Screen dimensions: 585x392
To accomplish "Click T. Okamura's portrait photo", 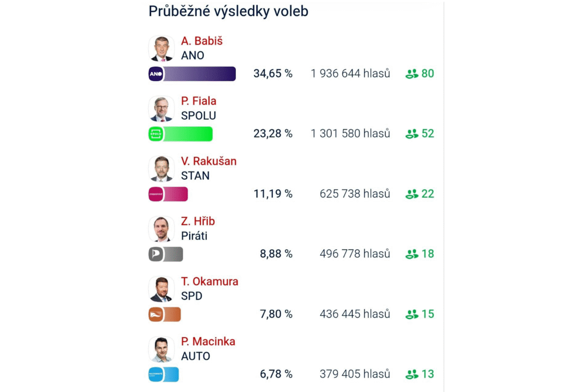I will pyautogui.click(x=161, y=289).
